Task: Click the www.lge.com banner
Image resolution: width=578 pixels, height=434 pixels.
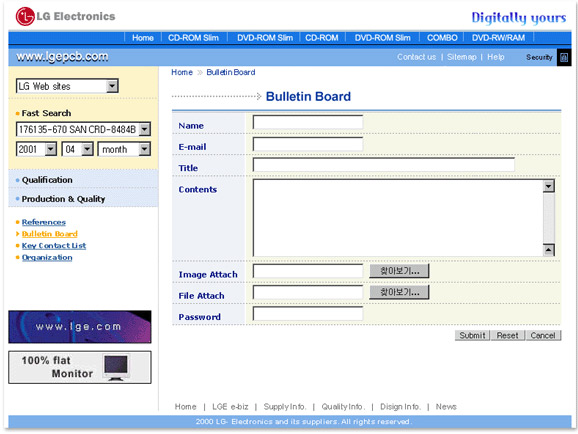Action: click(x=80, y=327)
